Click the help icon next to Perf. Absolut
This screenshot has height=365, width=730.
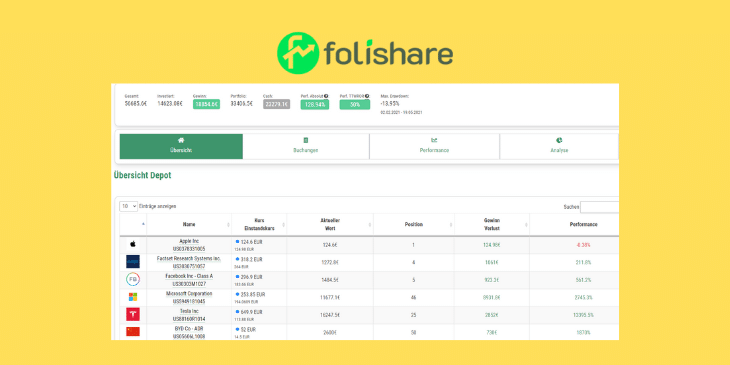point(326,96)
